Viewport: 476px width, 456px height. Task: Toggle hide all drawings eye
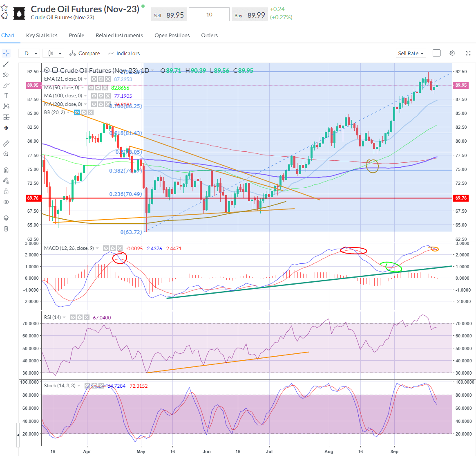[x=6, y=202]
